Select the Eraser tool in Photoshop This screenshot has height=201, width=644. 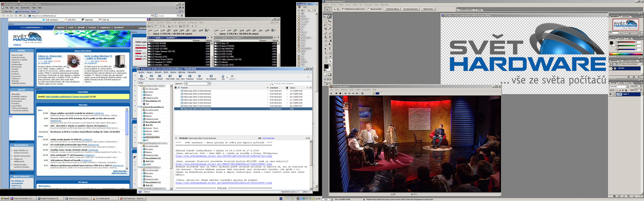326,41
